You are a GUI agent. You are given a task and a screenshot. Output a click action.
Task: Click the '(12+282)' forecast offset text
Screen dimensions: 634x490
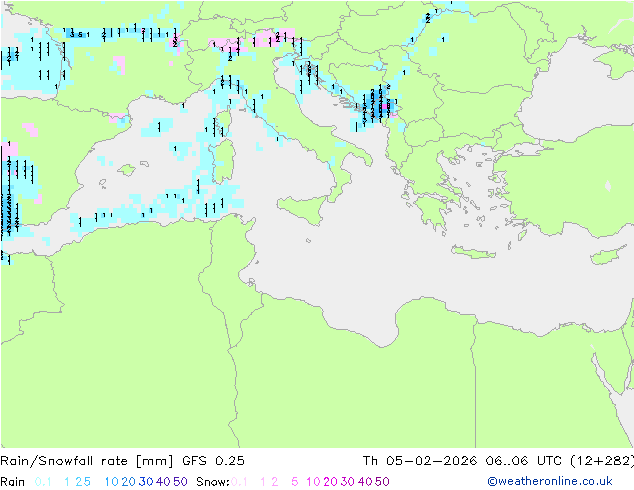click(602, 461)
